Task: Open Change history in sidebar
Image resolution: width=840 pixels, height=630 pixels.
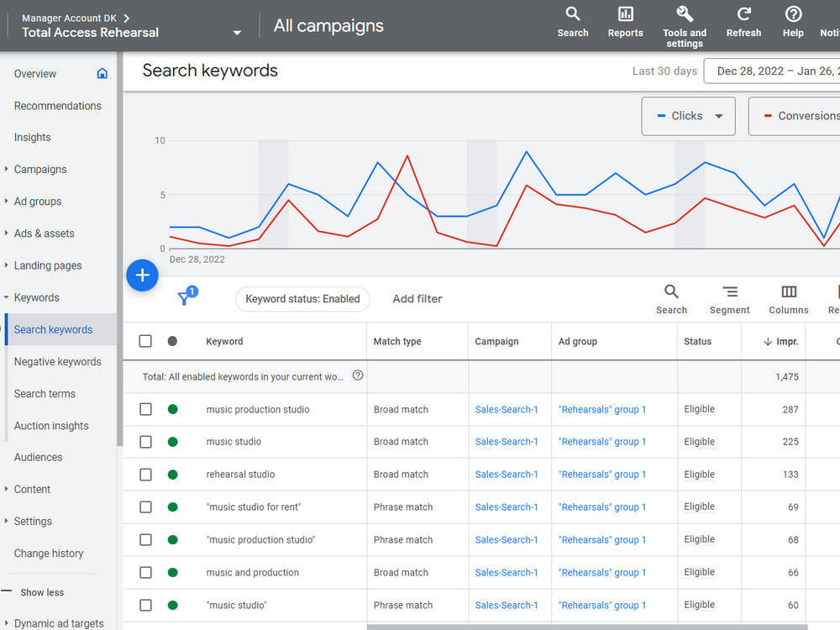Action: click(49, 554)
